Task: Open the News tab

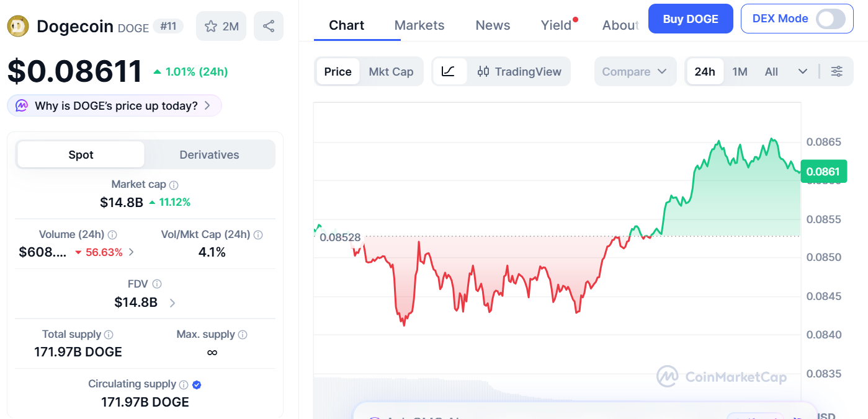Action: pyautogui.click(x=493, y=25)
